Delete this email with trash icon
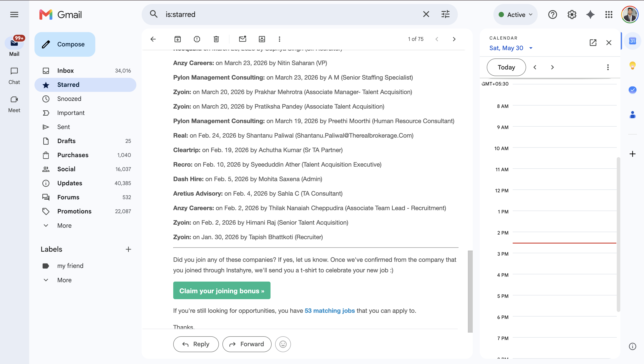The image size is (644, 364). [216, 39]
